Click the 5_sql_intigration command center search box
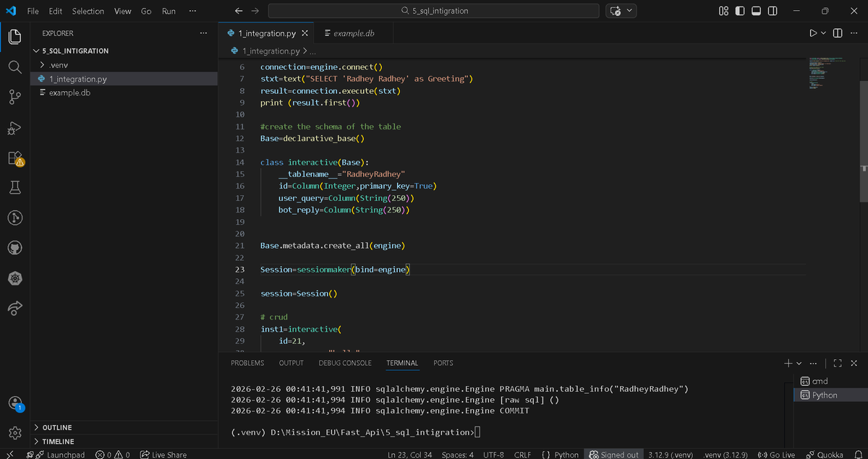This screenshot has width=868, height=459. pyautogui.click(x=433, y=11)
